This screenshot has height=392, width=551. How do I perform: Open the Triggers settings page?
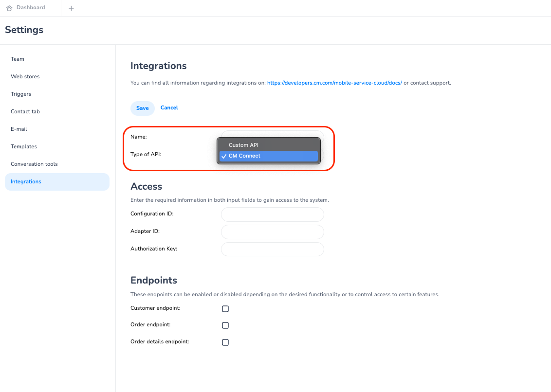click(x=21, y=94)
